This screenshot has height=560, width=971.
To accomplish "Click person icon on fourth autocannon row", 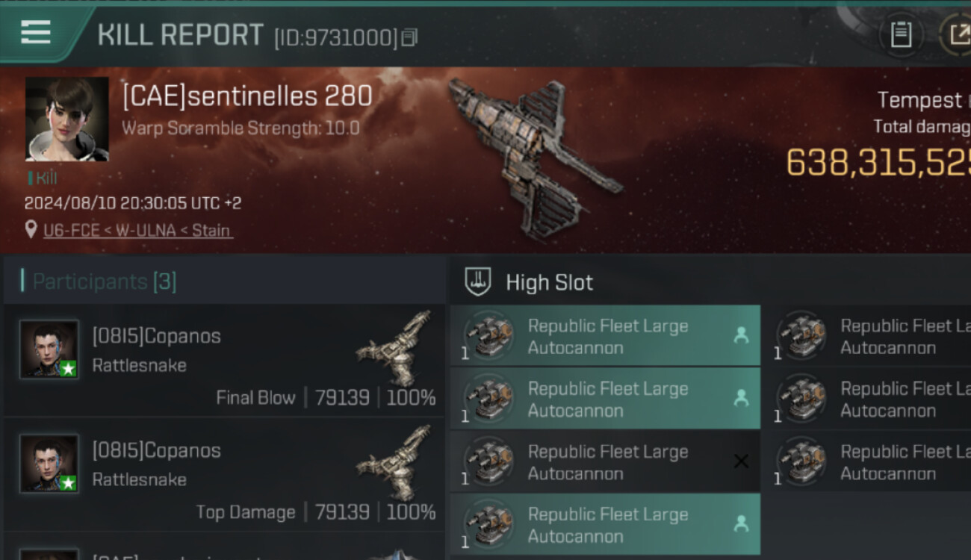I will click(x=740, y=524).
